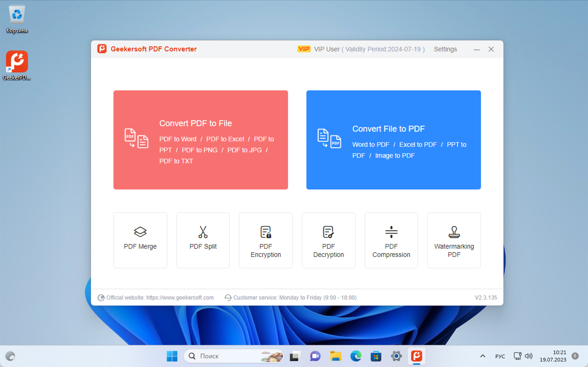Click the Geekersoft PDF Converter title text

tap(154, 49)
